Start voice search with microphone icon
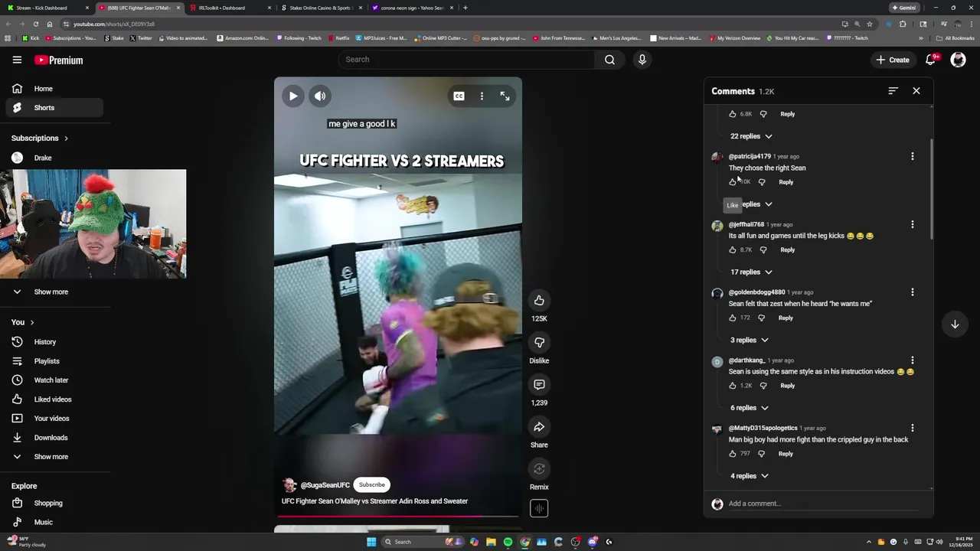Screen dimensions: 980x551 642,60
